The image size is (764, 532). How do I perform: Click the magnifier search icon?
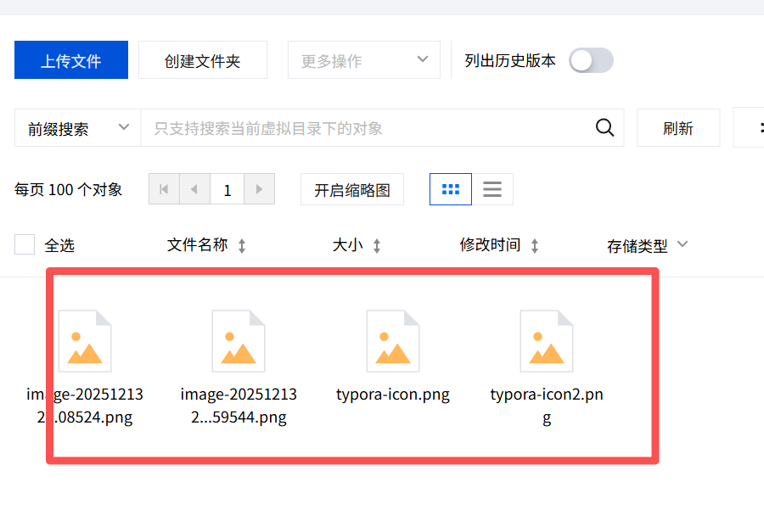(604, 128)
